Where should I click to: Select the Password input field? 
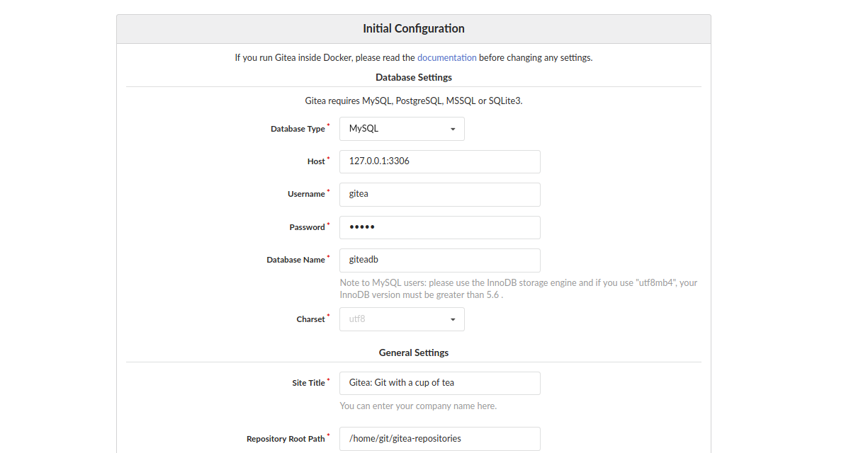tap(439, 227)
